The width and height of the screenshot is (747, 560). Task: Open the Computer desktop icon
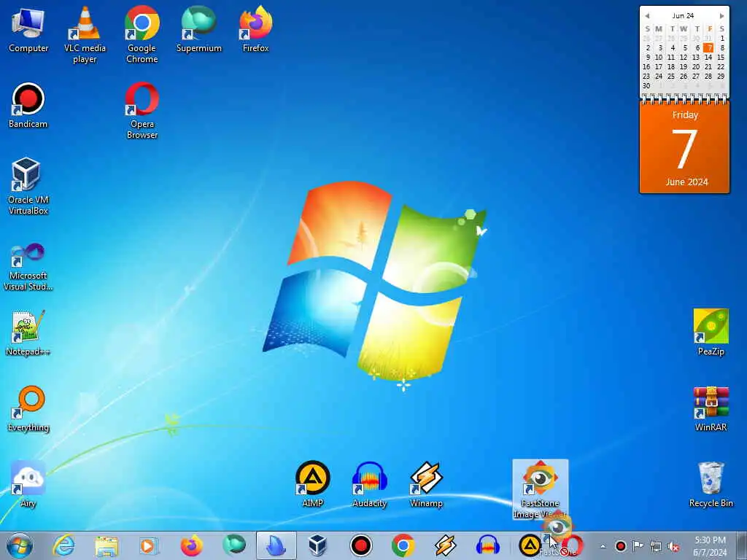pos(28,29)
